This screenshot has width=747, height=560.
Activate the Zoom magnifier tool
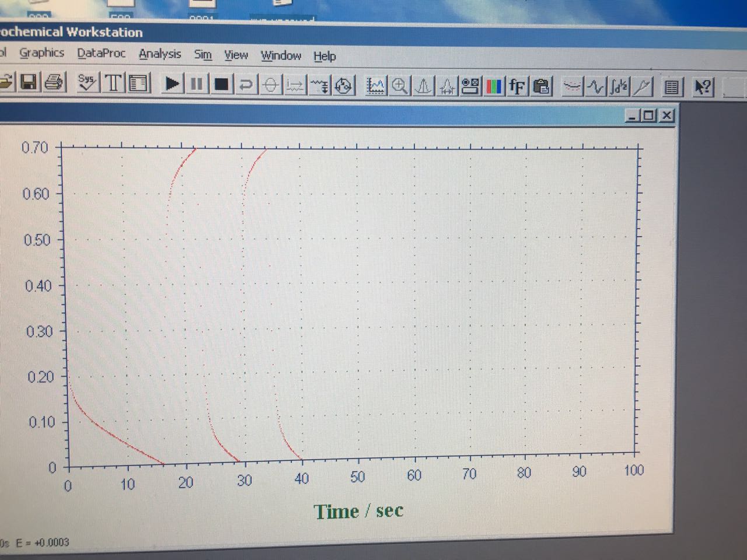(400, 86)
